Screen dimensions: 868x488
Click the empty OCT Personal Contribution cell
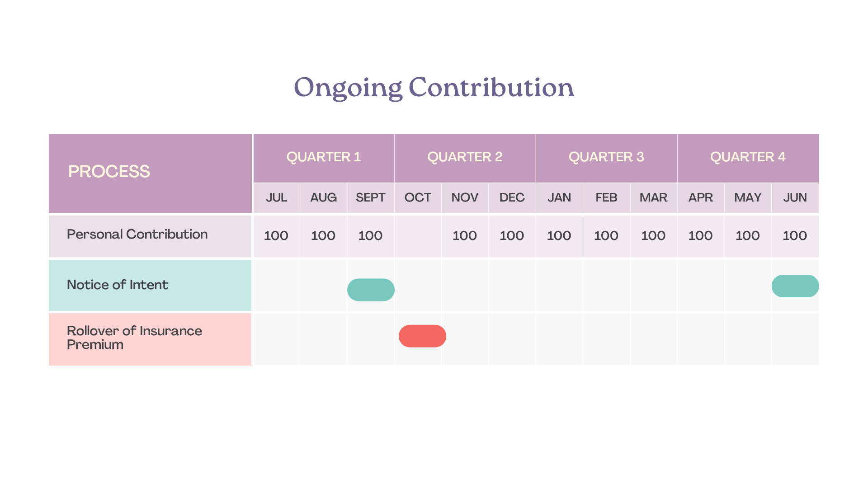[x=418, y=236]
